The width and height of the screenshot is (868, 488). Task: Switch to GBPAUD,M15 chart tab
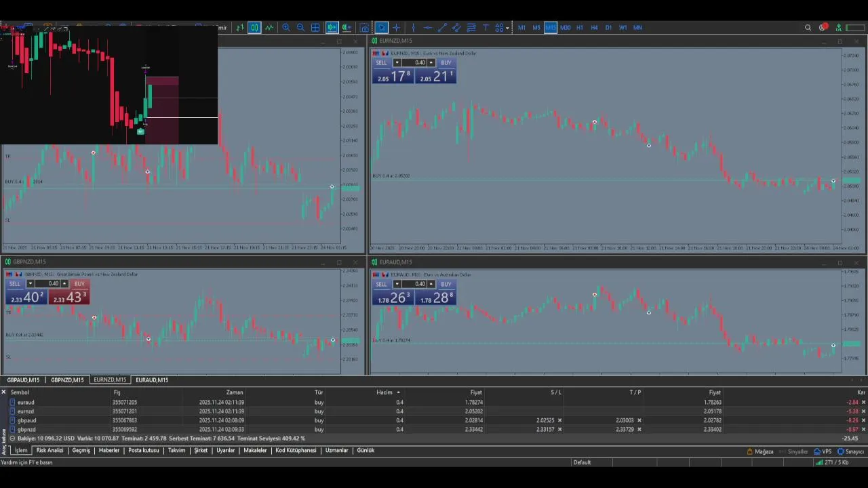pyautogui.click(x=23, y=380)
